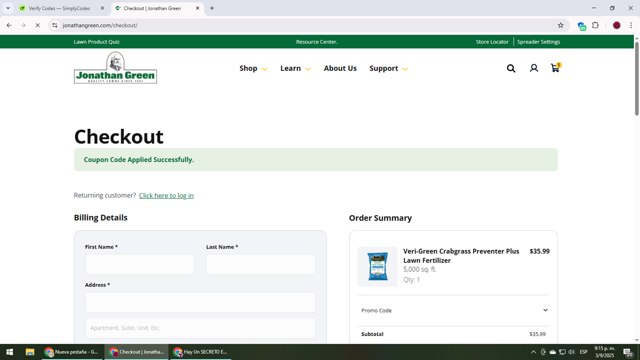Open the About Us page
This screenshot has height=360, width=640.
[x=340, y=69]
